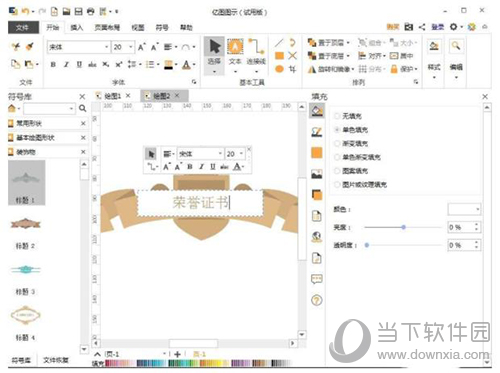The height and width of the screenshot is (373, 500).
Task: Expand the 样式 (Style) dropdown
Action: coord(434,78)
